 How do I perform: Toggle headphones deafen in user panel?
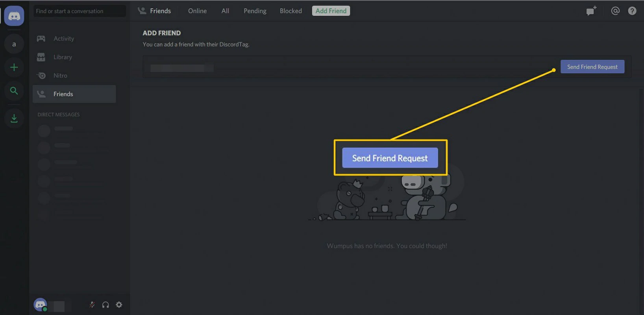105,305
